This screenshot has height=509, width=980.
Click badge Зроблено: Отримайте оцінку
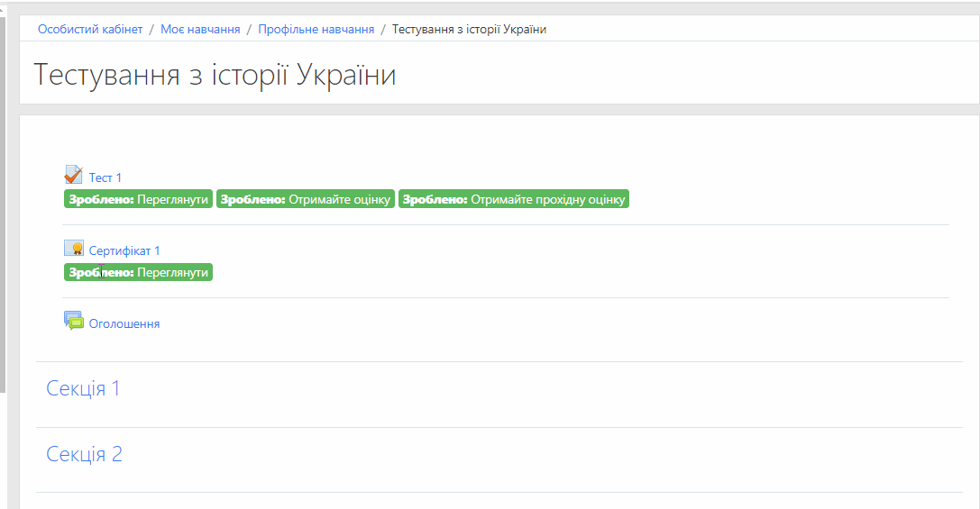(x=306, y=199)
